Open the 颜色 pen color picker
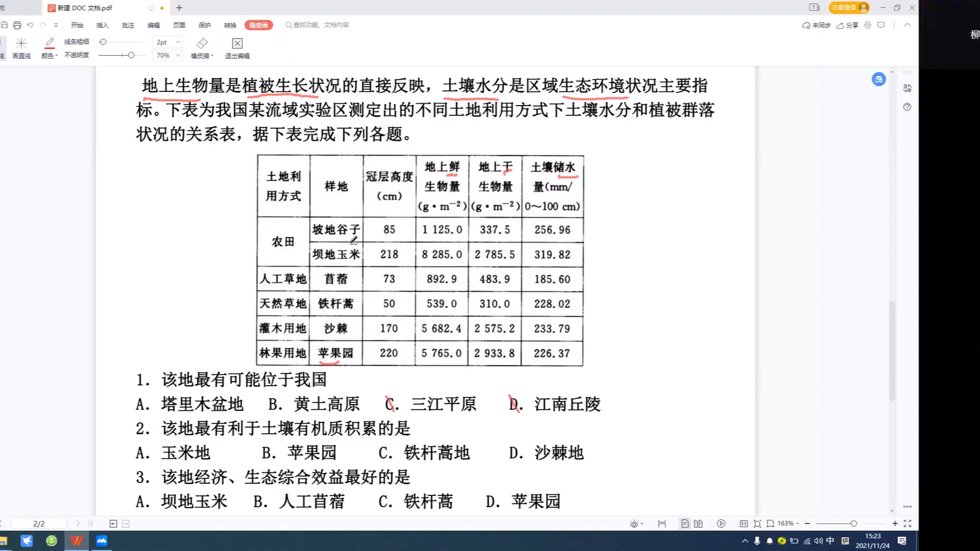980x551 pixels. 49,48
